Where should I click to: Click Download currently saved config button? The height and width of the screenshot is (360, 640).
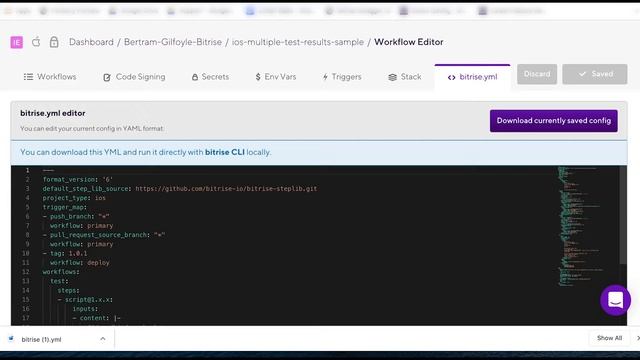(554, 121)
